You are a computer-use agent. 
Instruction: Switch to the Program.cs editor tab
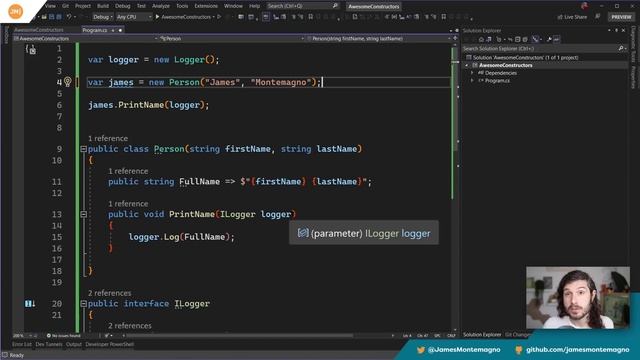pos(94,30)
